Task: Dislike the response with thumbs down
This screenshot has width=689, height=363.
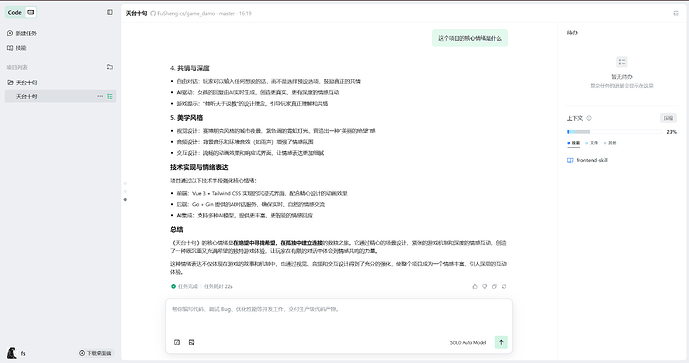Action: point(484,287)
